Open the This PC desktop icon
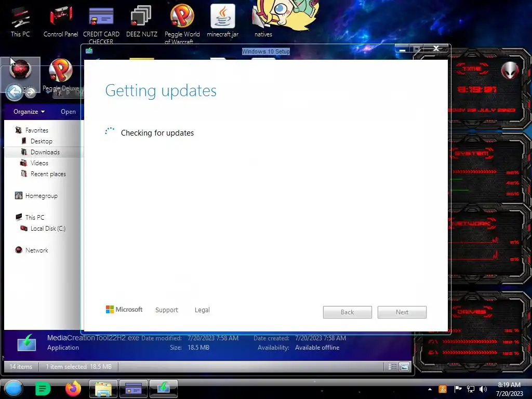Screen dimensions: 532x399 20,22
